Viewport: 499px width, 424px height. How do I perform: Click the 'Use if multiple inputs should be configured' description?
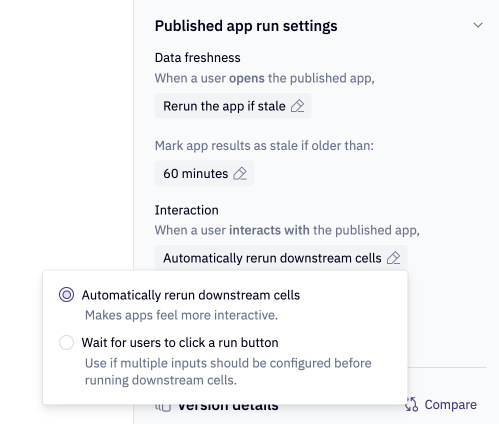(228, 371)
